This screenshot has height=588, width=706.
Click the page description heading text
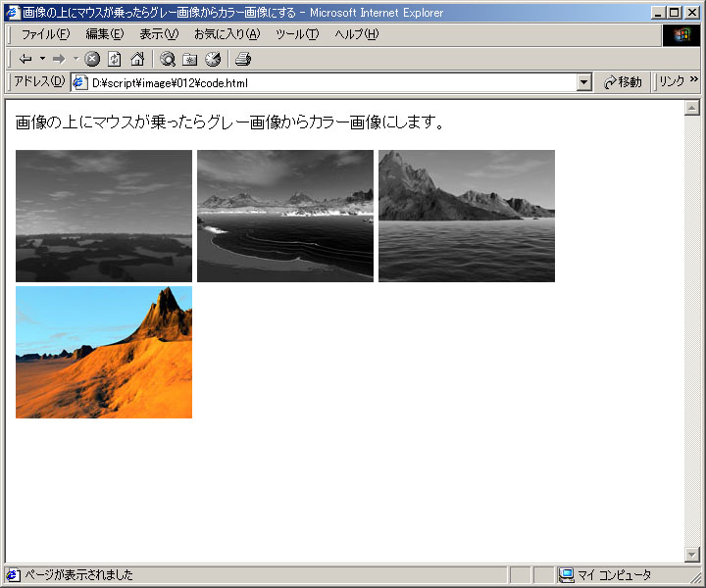tap(230, 122)
